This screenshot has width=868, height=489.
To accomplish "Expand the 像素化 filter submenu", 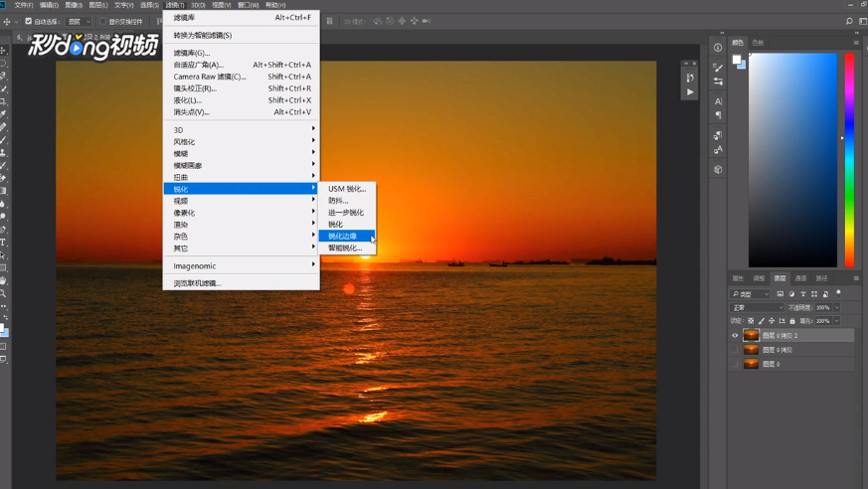I will pos(242,213).
